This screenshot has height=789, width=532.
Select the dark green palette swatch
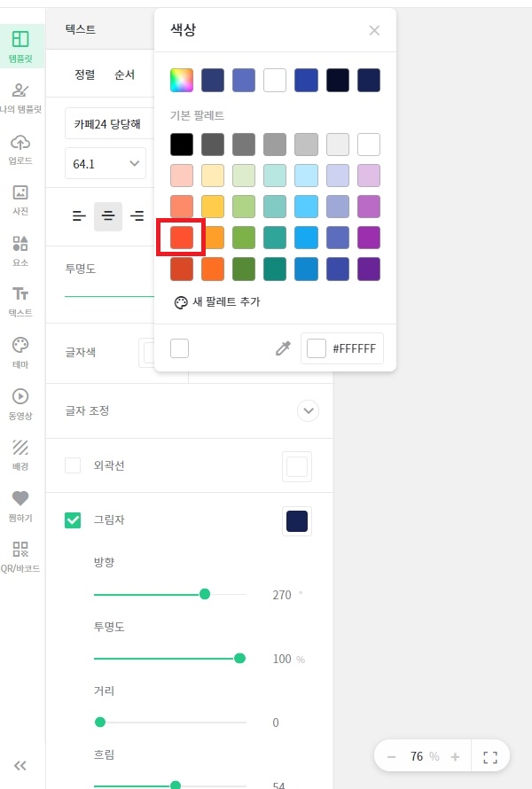point(244,269)
